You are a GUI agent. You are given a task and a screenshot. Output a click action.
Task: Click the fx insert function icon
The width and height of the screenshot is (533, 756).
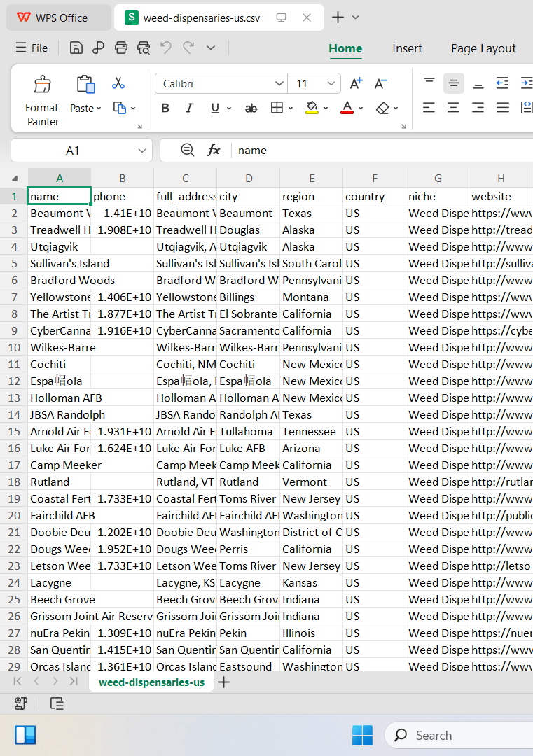[x=214, y=150]
